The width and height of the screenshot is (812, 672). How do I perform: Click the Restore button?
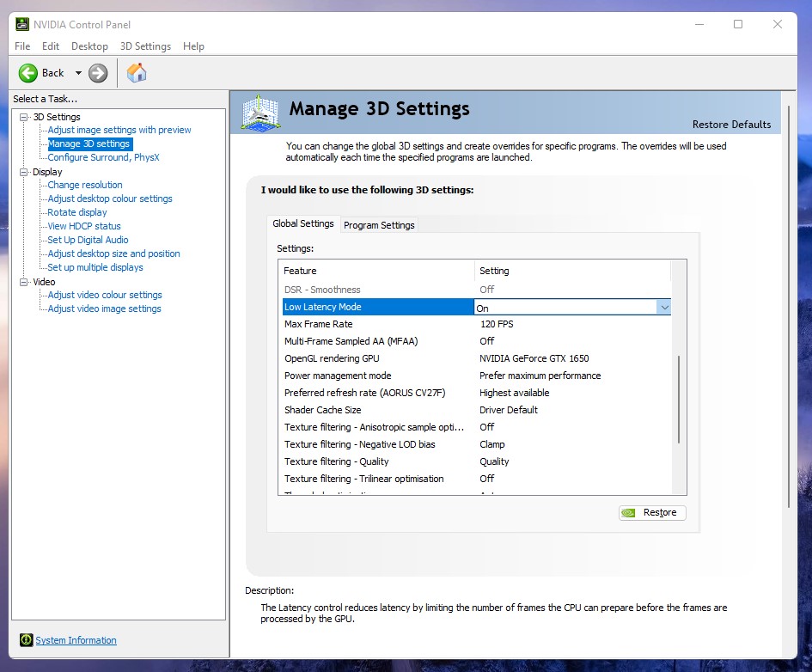652,512
